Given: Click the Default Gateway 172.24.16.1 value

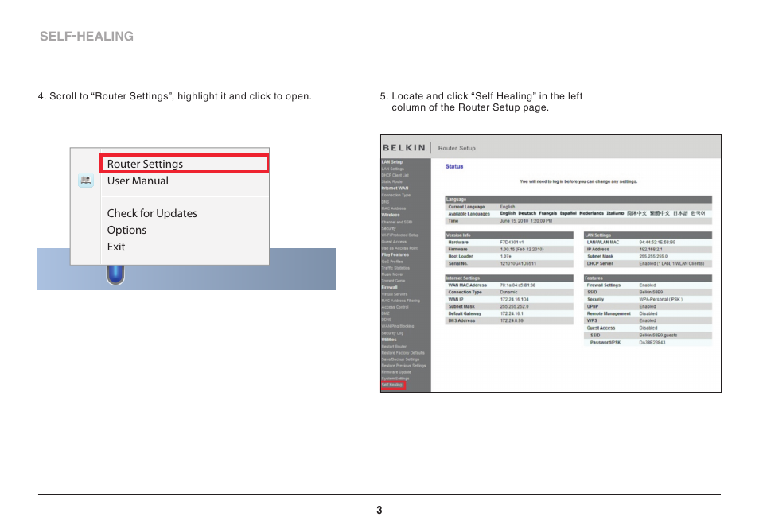Looking at the screenshot, I should [x=512, y=313].
